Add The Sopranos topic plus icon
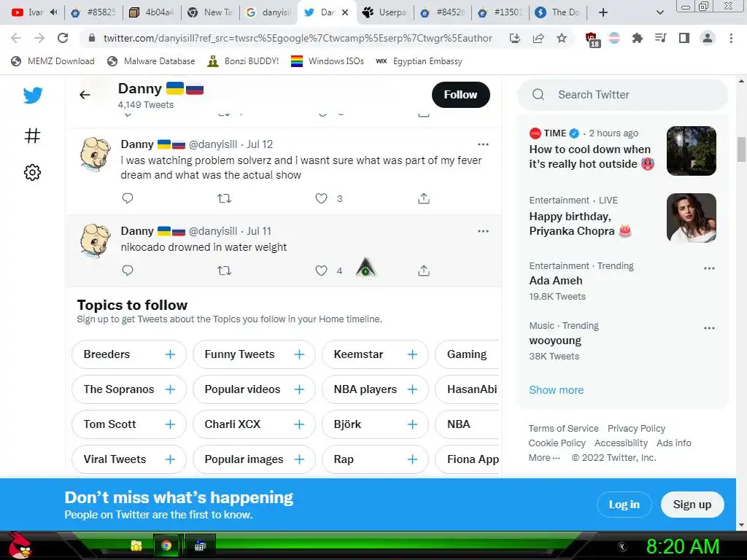747x560 pixels. [170, 389]
